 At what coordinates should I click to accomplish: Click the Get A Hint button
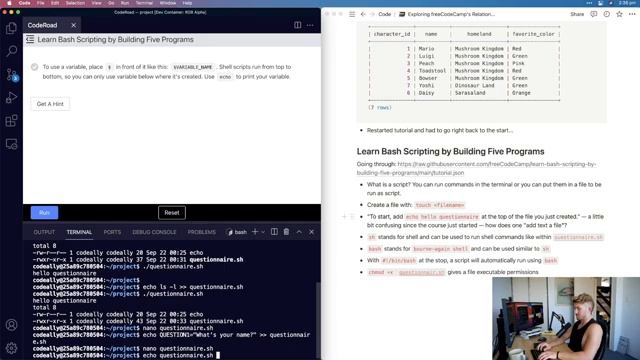[50, 104]
